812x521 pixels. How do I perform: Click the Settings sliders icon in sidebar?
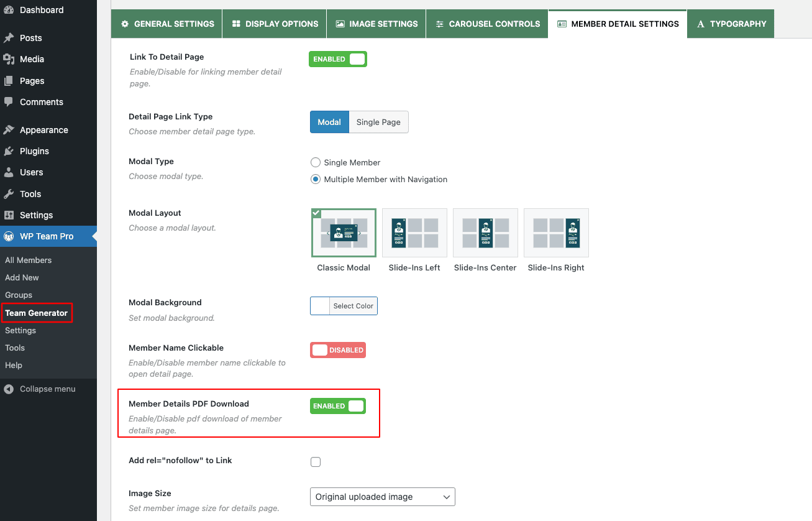pos(9,215)
